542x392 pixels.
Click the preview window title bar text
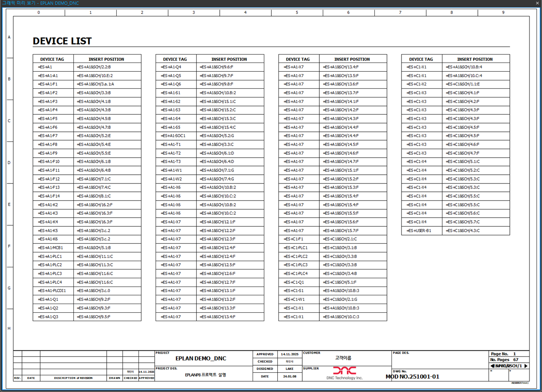click(x=40, y=3)
